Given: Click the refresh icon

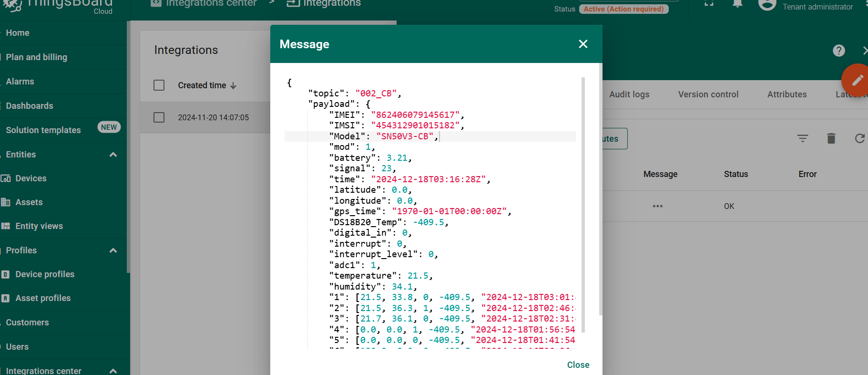Looking at the screenshot, I should point(860,138).
